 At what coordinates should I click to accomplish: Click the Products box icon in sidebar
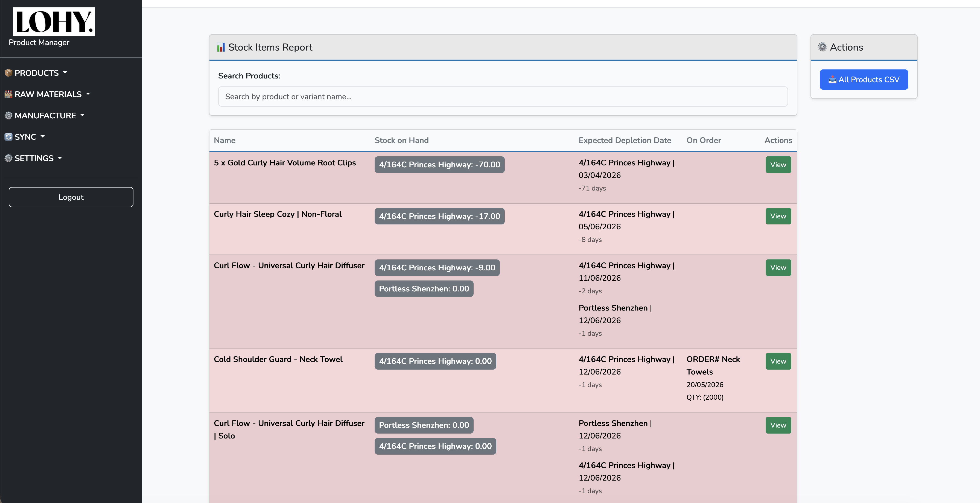click(x=8, y=73)
